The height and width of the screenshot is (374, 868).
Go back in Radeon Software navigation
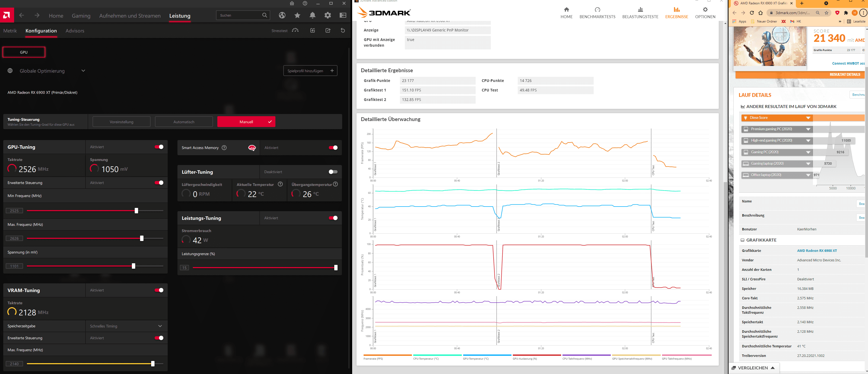coord(21,15)
